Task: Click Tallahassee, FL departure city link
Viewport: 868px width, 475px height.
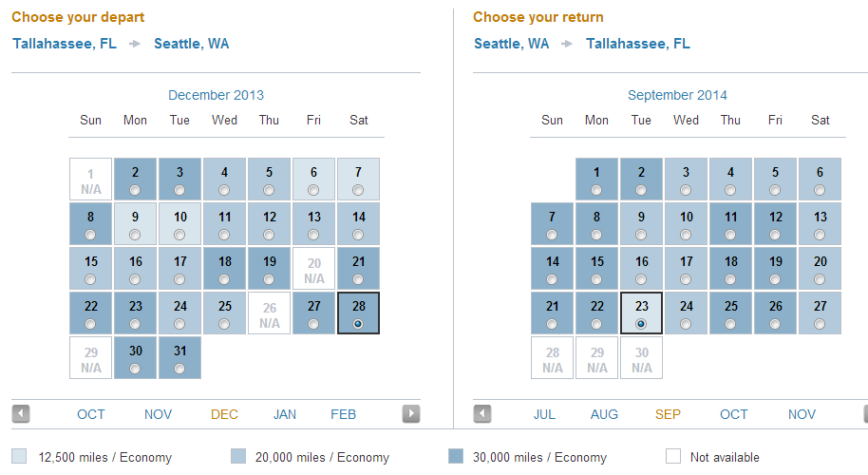Action: [x=65, y=44]
